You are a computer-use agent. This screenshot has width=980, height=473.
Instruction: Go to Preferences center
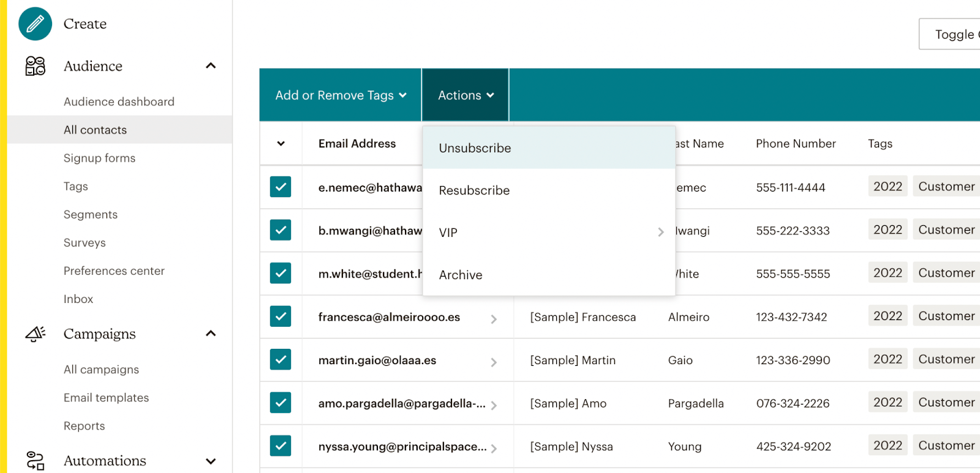[x=114, y=270]
